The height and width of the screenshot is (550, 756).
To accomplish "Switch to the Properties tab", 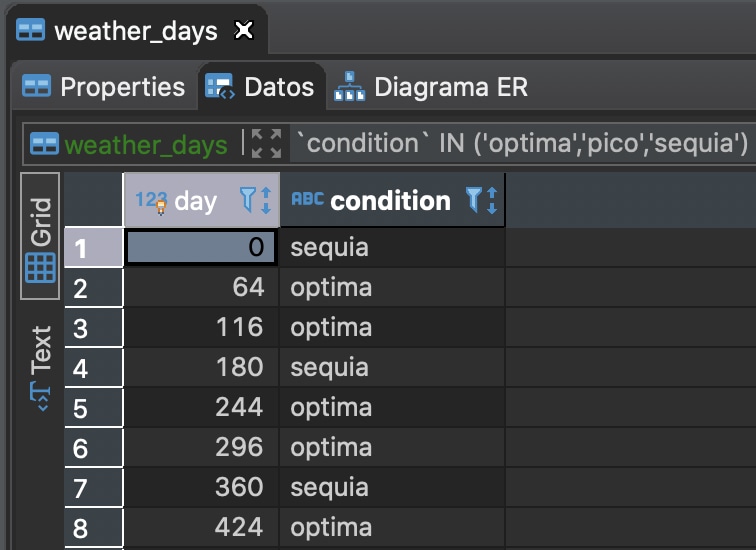I will (x=104, y=87).
